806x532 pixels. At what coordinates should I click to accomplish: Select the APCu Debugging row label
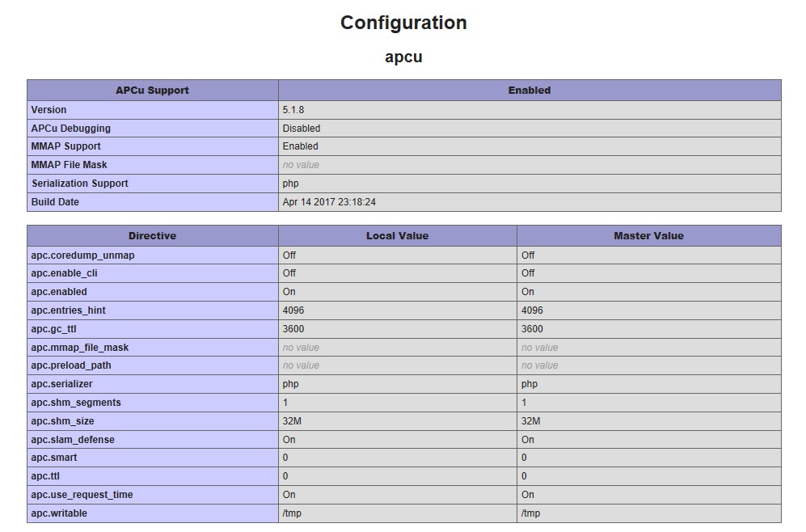[x=70, y=129]
